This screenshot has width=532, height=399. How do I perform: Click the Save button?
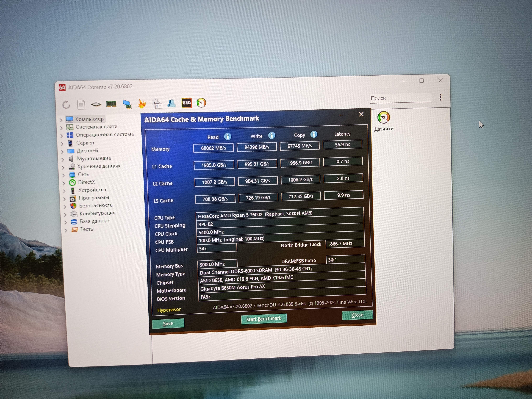(168, 323)
